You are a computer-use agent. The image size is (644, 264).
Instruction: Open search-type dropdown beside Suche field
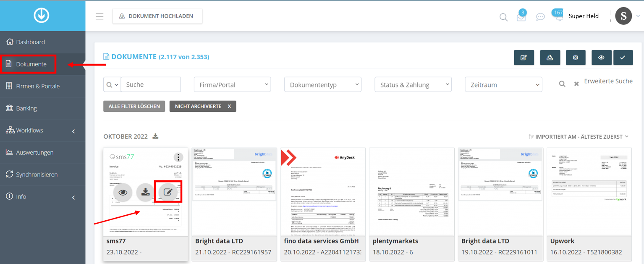tap(112, 84)
